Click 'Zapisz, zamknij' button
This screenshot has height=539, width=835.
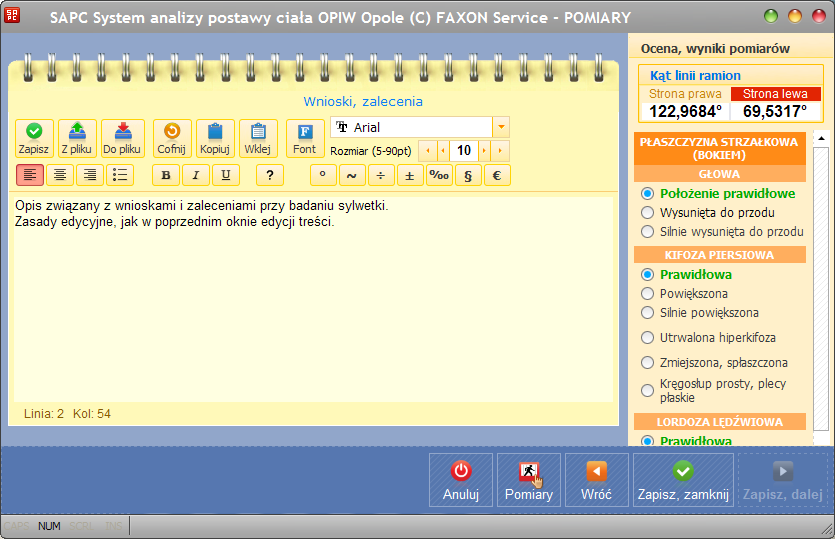tap(683, 480)
